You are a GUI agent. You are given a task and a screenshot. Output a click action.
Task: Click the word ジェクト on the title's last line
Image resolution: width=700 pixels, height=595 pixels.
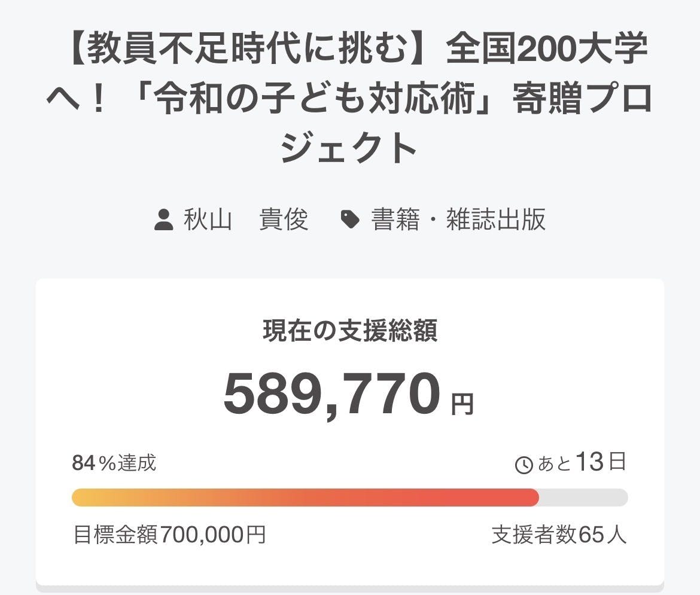tap(349, 147)
